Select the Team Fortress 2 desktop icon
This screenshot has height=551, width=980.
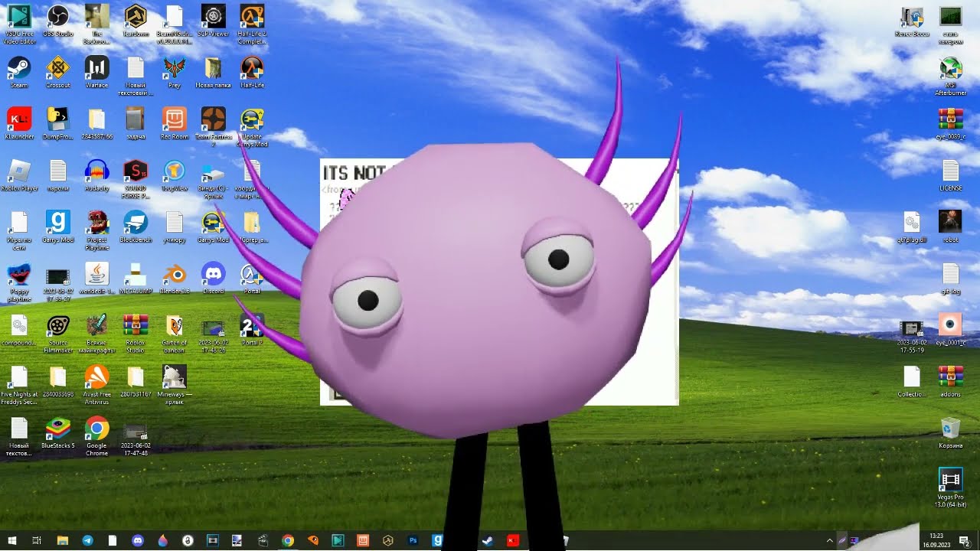(x=213, y=127)
